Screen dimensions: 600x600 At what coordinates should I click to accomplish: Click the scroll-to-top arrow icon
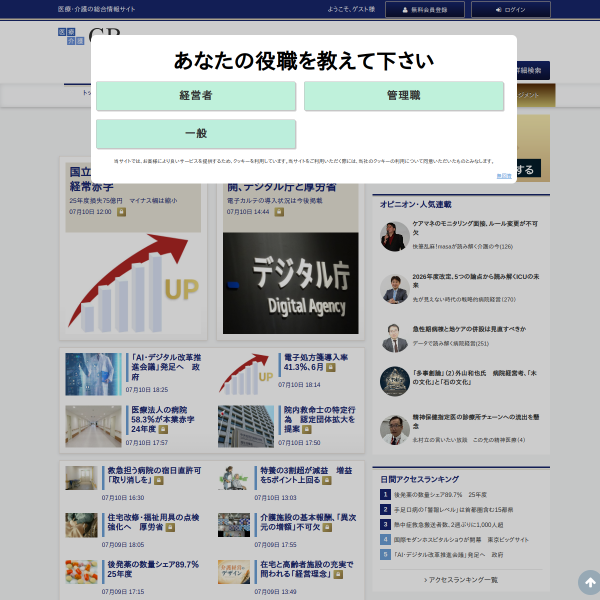click(x=590, y=582)
